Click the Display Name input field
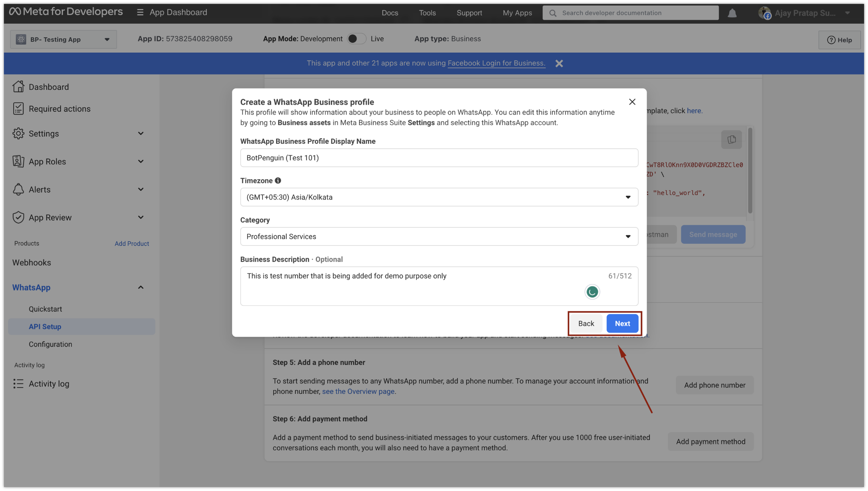Screen dimensions: 868x491 point(439,158)
